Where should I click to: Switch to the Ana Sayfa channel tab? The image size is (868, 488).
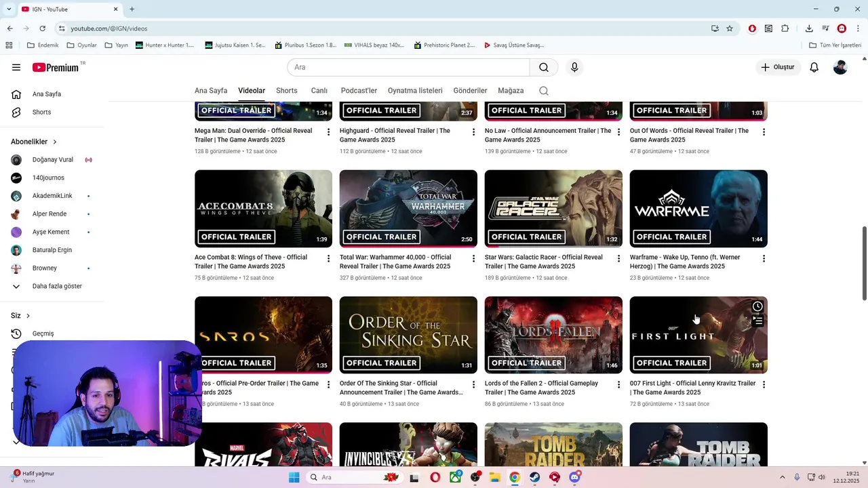[211, 91]
